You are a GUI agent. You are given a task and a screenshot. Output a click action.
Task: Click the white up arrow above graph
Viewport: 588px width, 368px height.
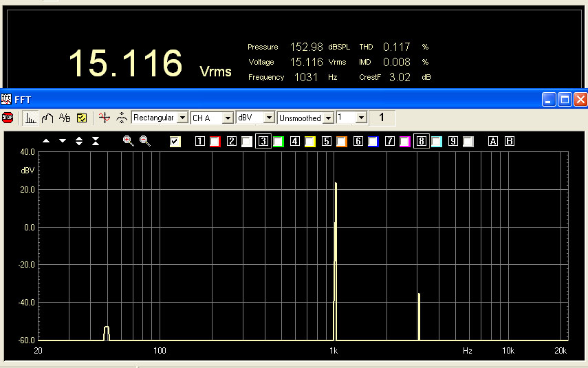click(46, 141)
